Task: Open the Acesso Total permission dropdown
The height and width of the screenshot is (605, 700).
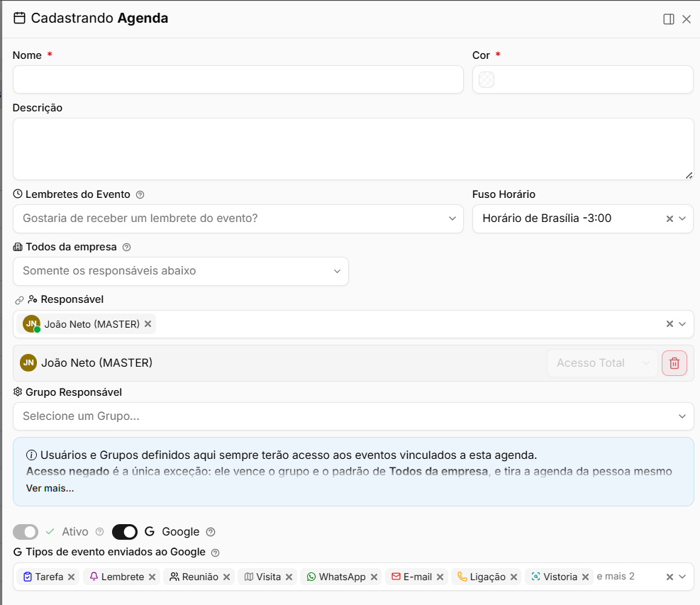Action: (x=602, y=363)
